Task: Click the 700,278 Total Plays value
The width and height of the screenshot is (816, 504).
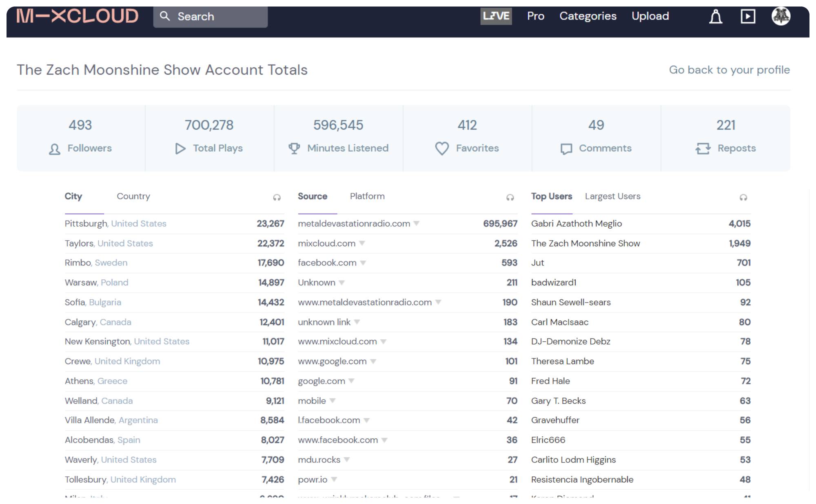Action: pyautogui.click(x=209, y=125)
